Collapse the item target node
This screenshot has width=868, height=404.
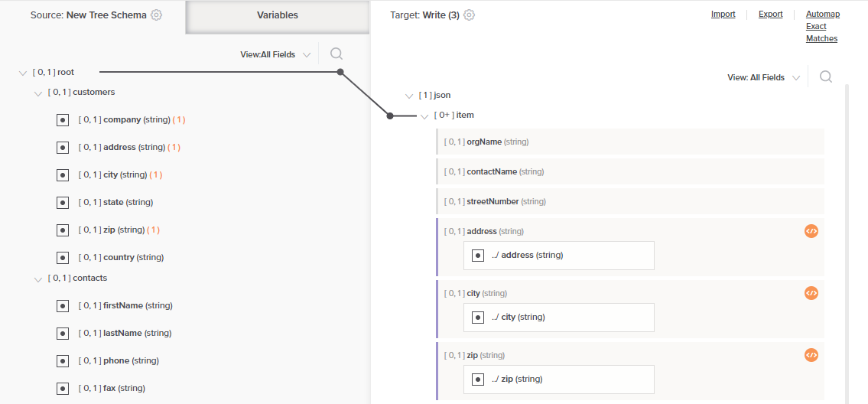424,116
